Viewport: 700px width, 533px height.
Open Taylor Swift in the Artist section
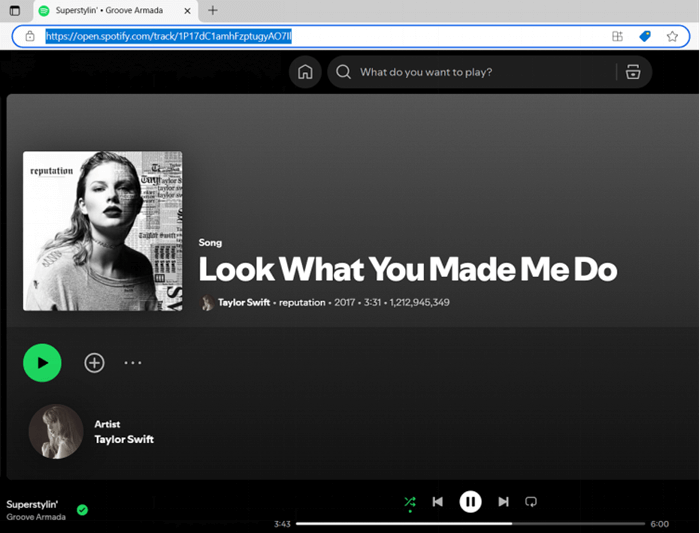(x=124, y=439)
